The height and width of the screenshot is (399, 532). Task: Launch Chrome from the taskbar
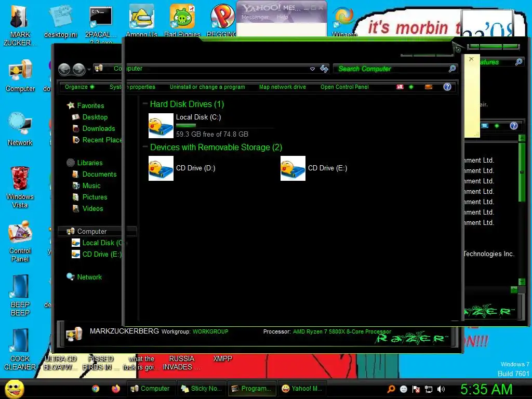coord(96,389)
